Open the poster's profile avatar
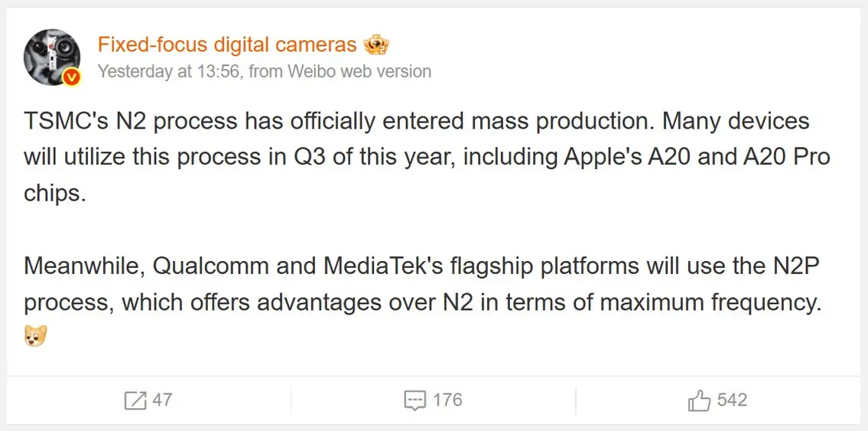The width and height of the screenshot is (868, 431). (x=52, y=57)
